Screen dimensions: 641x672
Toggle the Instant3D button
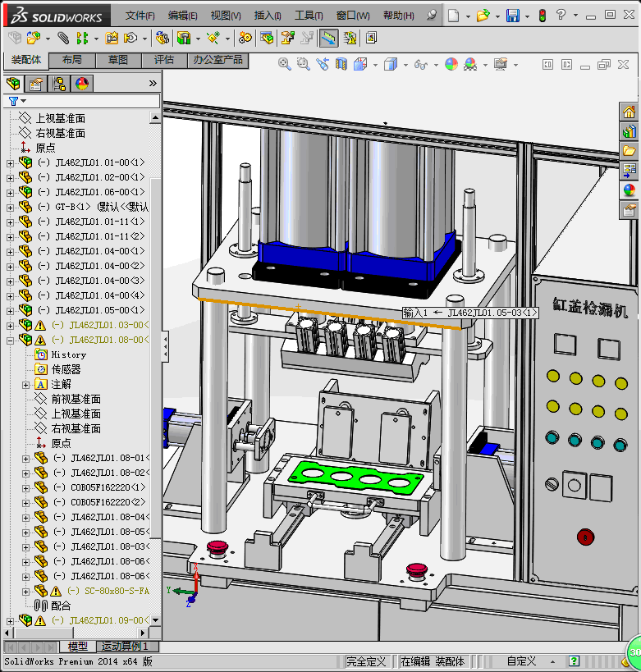point(328,38)
